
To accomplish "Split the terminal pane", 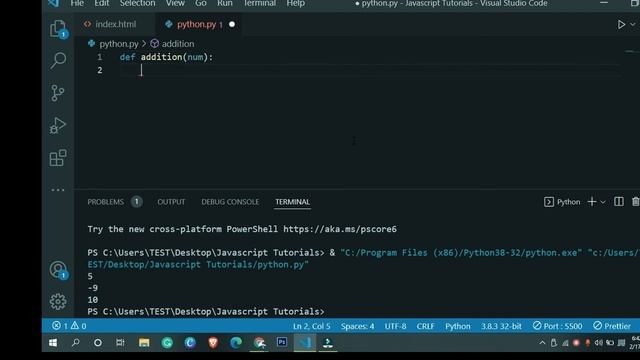I will point(618,202).
